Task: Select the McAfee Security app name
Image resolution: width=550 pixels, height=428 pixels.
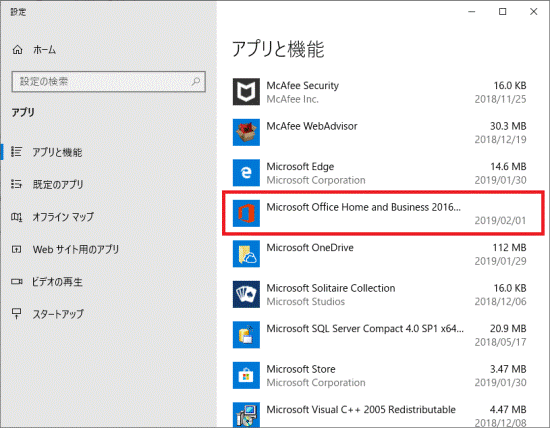Action: [x=302, y=85]
